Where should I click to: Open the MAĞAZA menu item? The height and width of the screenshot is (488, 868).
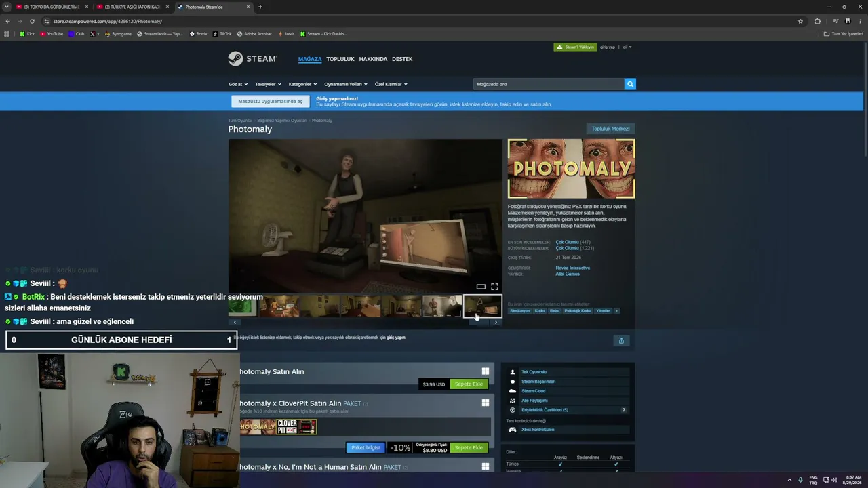pyautogui.click(x=310, y=59)
